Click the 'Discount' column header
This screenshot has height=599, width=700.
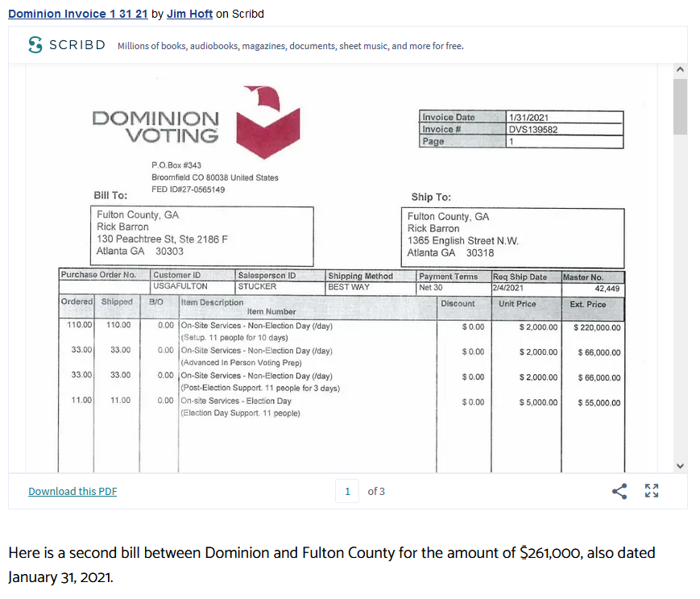[x=458, y=303]
